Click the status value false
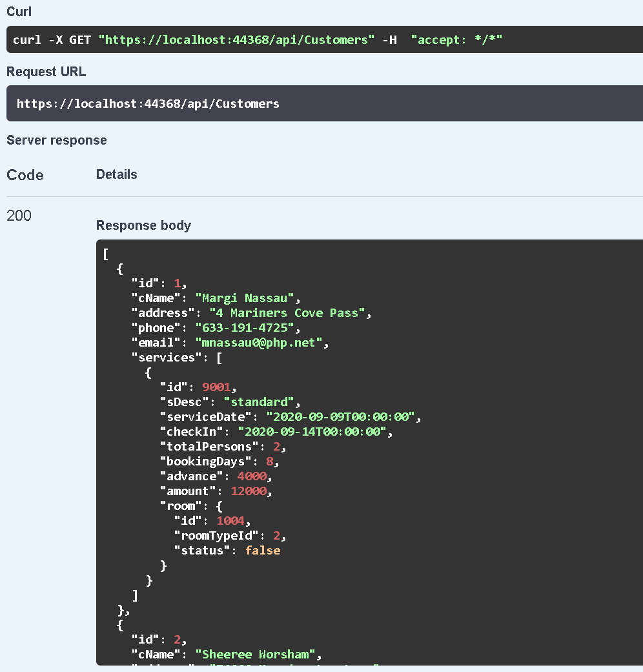 click(x=262, y=551)
